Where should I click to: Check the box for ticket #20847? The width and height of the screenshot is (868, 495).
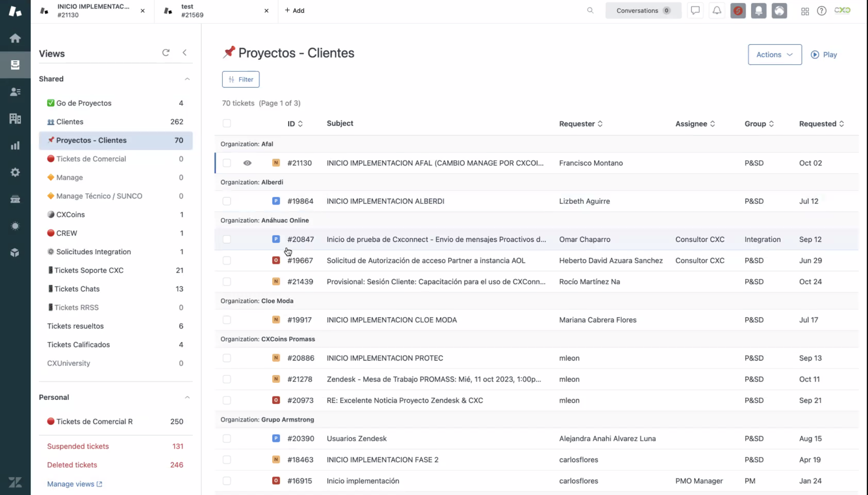227,239
